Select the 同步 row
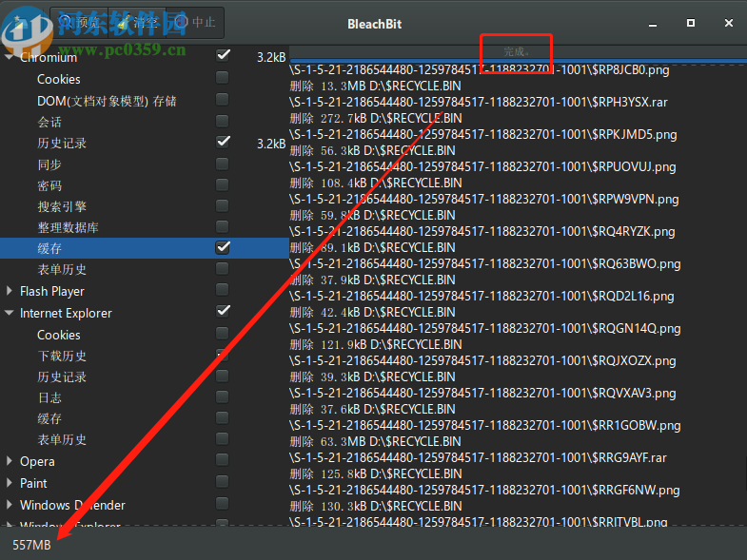The width and height of the screenshot is (747, 560). pyautogui.click(x=49, y=164)
